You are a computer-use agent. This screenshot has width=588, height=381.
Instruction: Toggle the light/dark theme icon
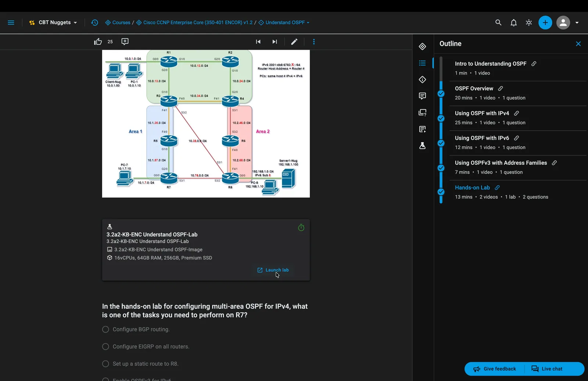pos(529,22)
